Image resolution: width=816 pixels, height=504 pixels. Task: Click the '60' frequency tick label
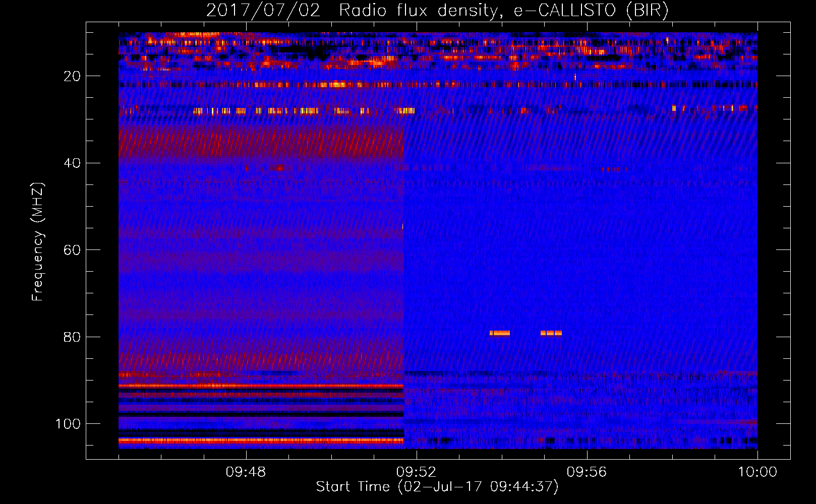(x=72, y=250)
